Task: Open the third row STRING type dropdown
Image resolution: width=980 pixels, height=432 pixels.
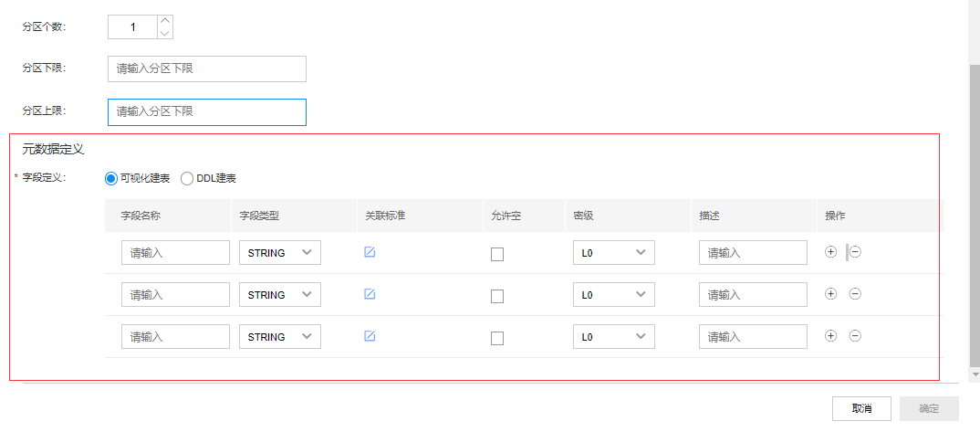Action: pyautogui.click(x=280, y=336)
